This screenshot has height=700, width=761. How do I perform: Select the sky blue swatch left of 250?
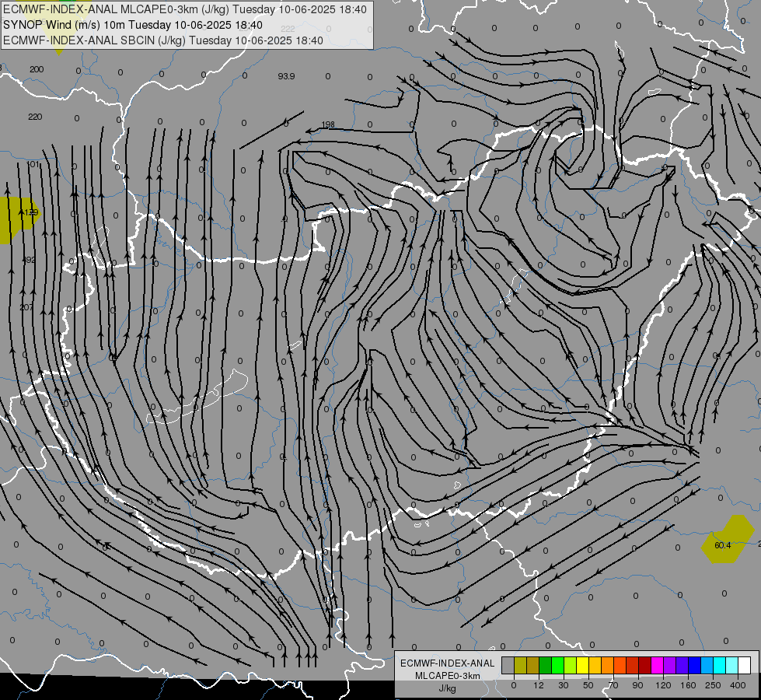coord(707,665)
